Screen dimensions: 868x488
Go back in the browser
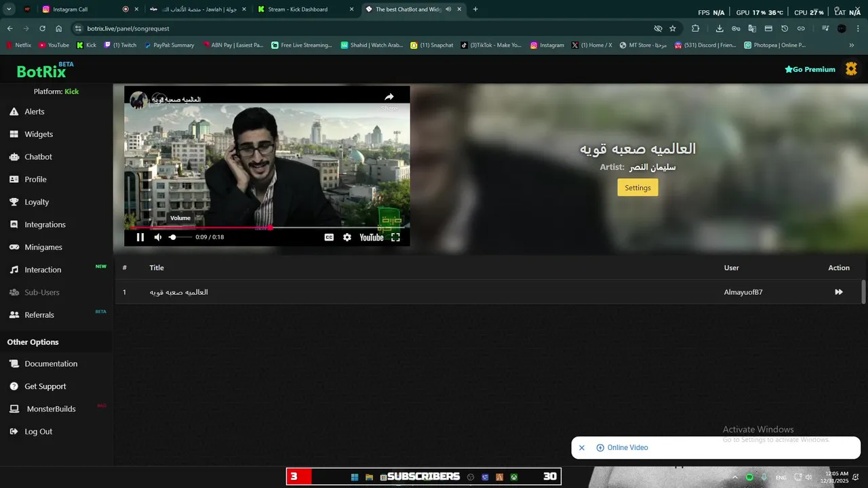click(x=9, y=28)
